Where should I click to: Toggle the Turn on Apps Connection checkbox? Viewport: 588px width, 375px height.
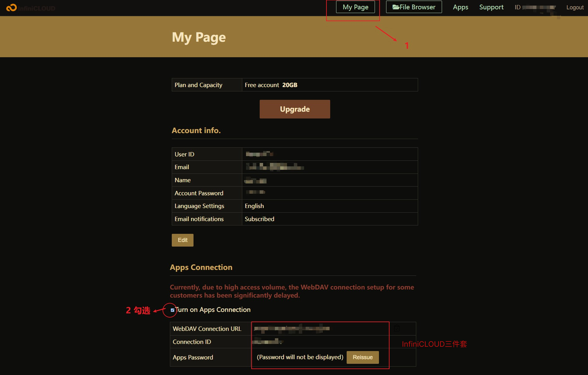point(172,310)
